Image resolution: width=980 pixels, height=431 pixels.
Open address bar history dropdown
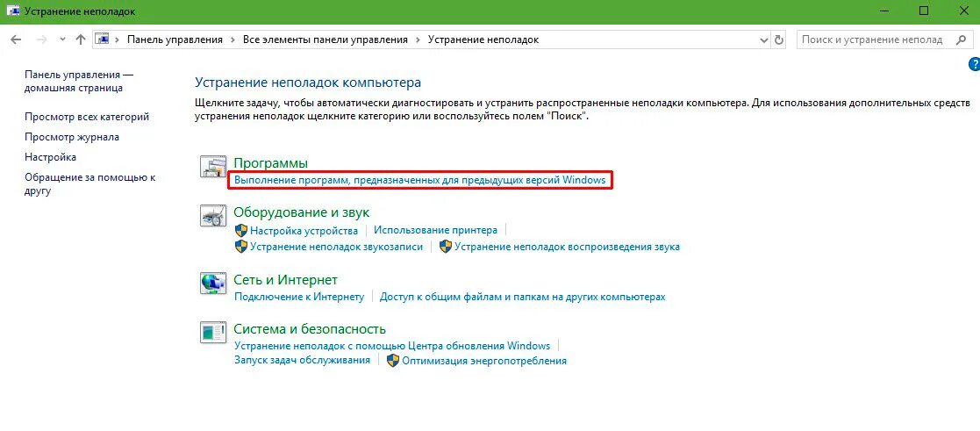[764, 40]
